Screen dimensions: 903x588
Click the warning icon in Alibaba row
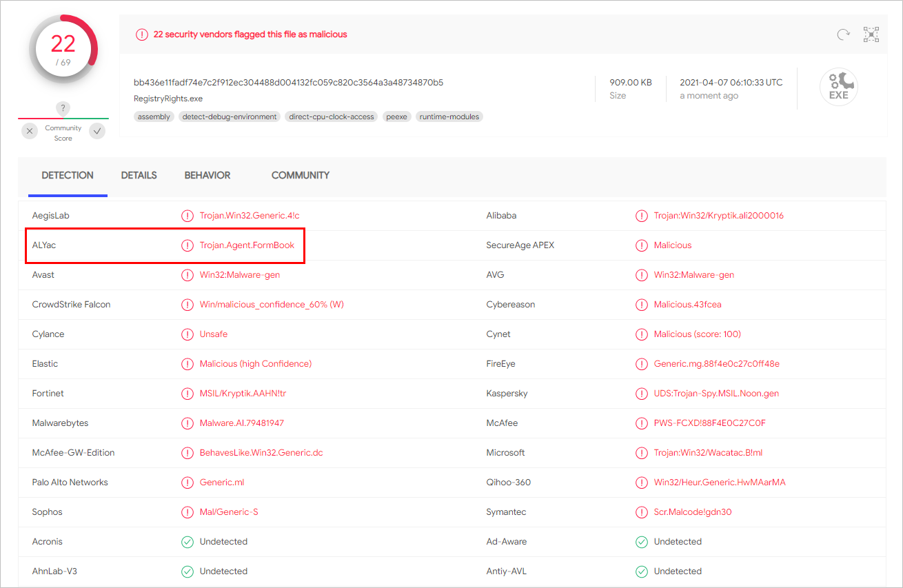coord(642,216)
